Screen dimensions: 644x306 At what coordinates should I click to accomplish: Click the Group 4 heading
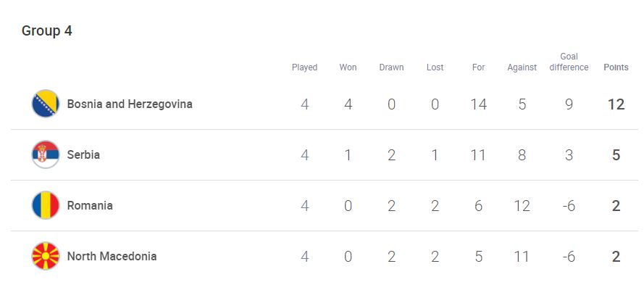pos(47,31)
